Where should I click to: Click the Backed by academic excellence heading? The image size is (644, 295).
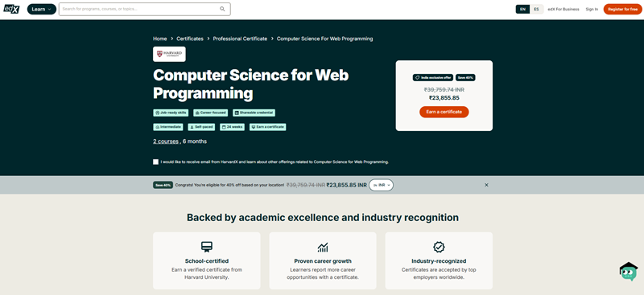click(x=323, y=218)
